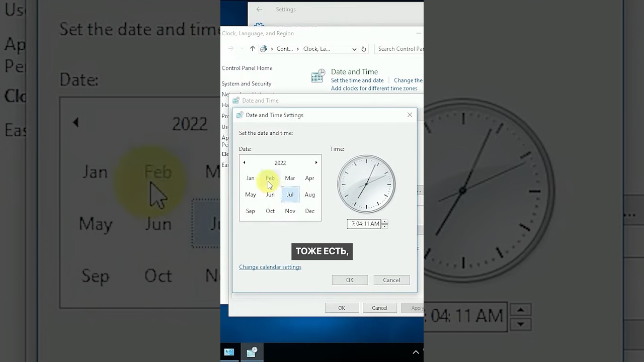This screenshot has width=644, height=362.
Task: Select Dec in the month grid
Action: pyautogui.click(x=309, y=211)
